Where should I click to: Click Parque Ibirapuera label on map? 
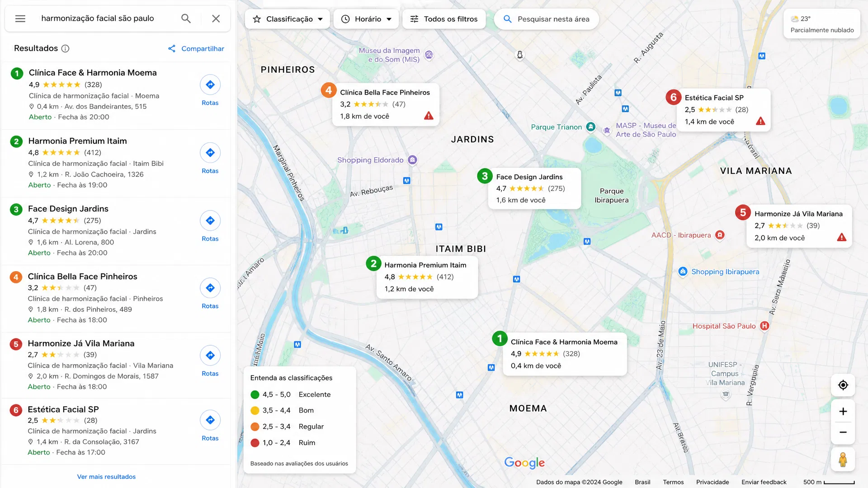[x=611, y=196]
